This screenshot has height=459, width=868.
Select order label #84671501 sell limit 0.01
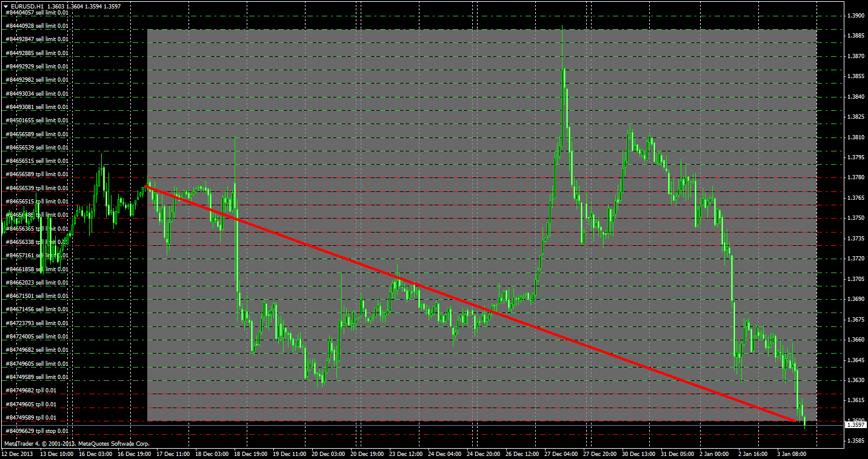tap(37, 296)
